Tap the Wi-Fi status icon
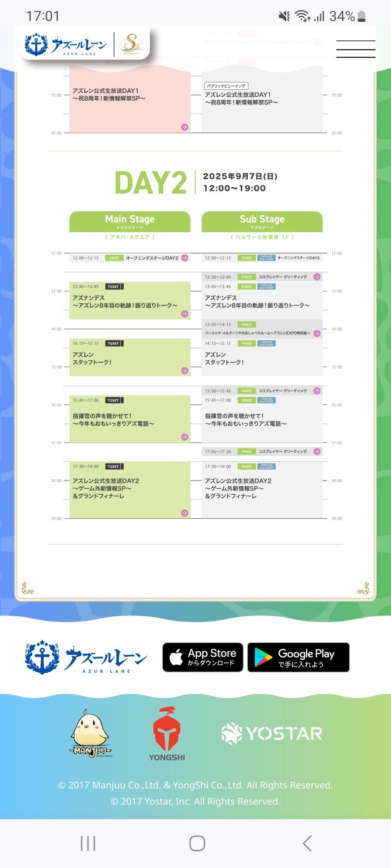This screenshot has height=868, width=391. click(x=302, y=16)
